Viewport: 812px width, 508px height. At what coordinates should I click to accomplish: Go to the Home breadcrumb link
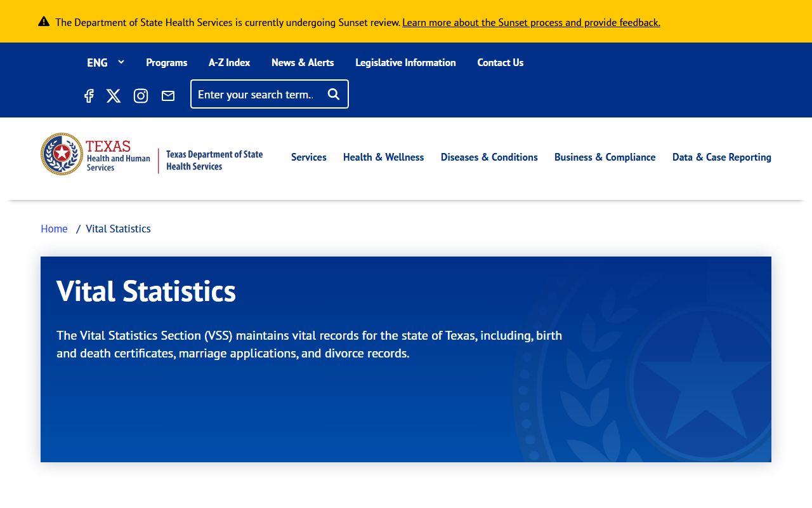tap(54, 229)
